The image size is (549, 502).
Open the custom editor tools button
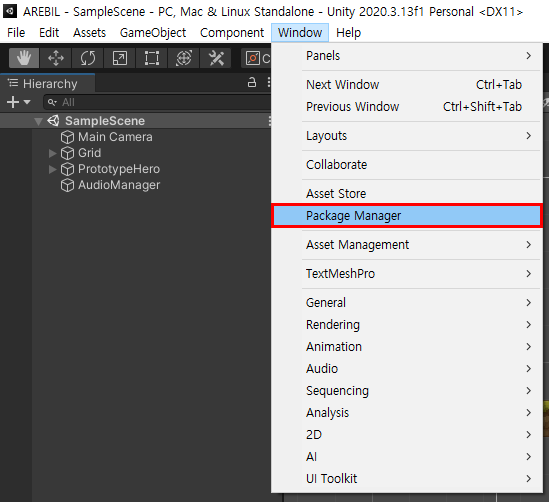(x=216, y=58)
